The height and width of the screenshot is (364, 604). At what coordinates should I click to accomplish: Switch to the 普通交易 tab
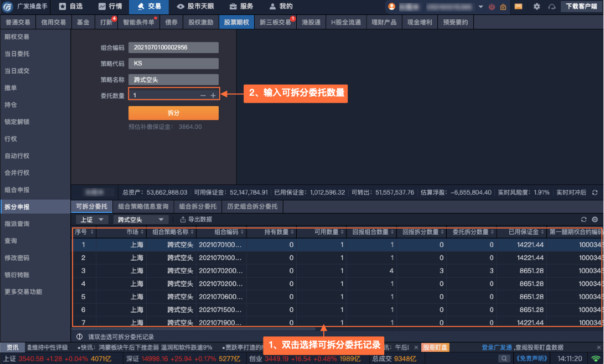(18, 22)
